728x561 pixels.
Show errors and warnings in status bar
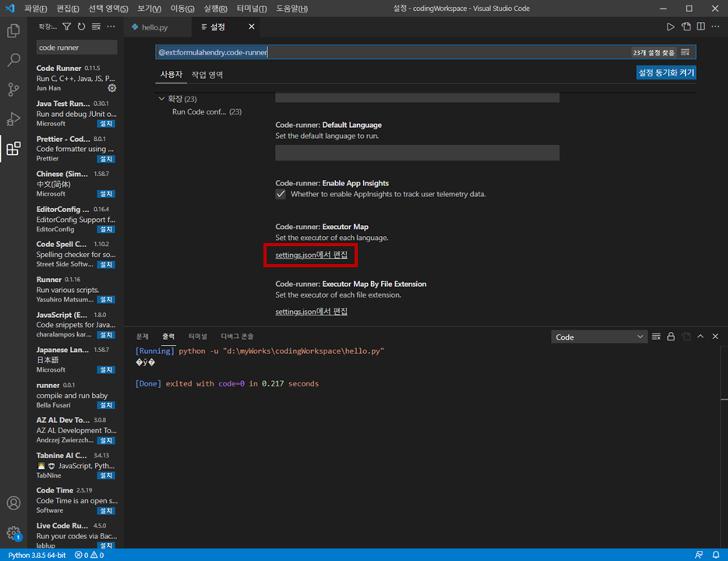click(89, 555)
